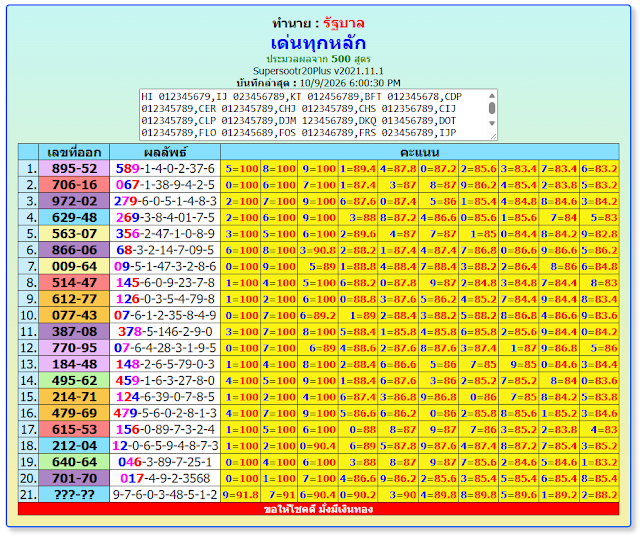Screen dimensions: 640x536
Task: Select drawn number 615-53
Action: (x=74, y=430)
